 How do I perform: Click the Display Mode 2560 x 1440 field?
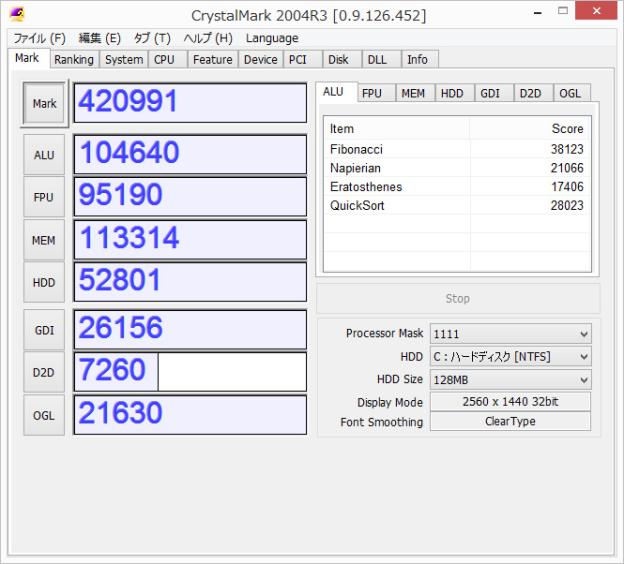click(x=511, y=402)
